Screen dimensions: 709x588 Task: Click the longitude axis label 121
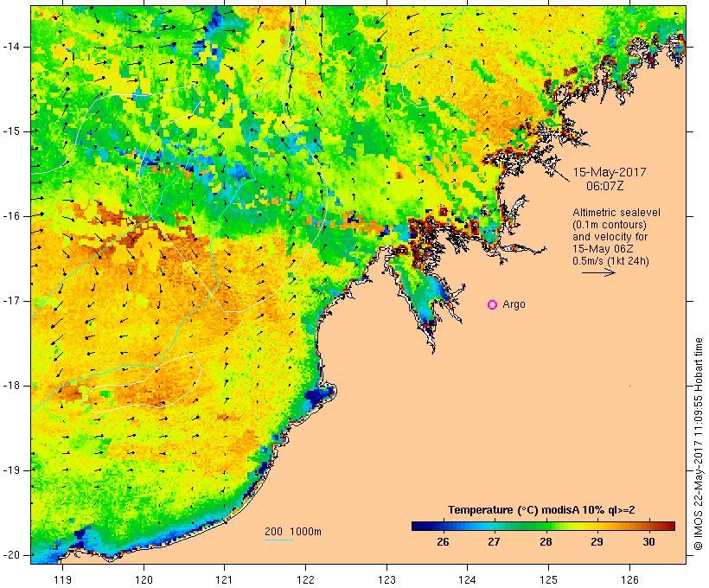tap(224, 580)
